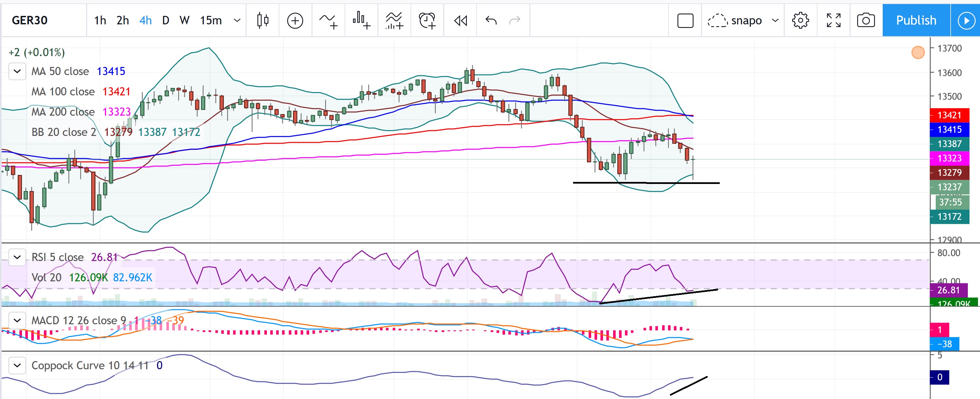Image resolution: width=980 pixels, height=399 pixels.
Task: Open chart settings gear icon
Action: click(800, 20)
